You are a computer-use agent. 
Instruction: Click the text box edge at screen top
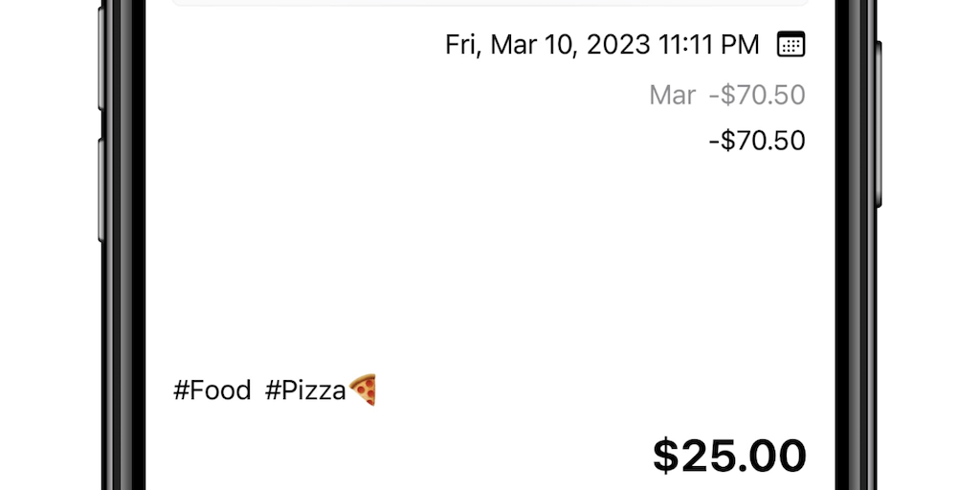point(490,4)
